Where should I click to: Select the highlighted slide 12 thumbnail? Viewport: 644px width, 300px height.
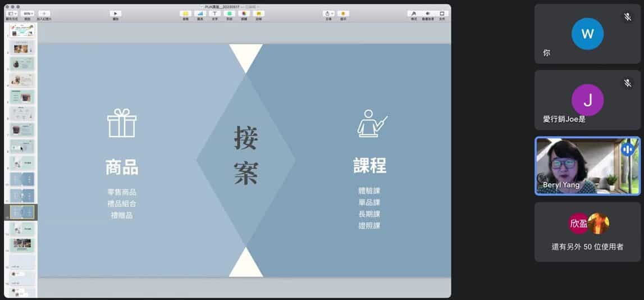(22, 212)
